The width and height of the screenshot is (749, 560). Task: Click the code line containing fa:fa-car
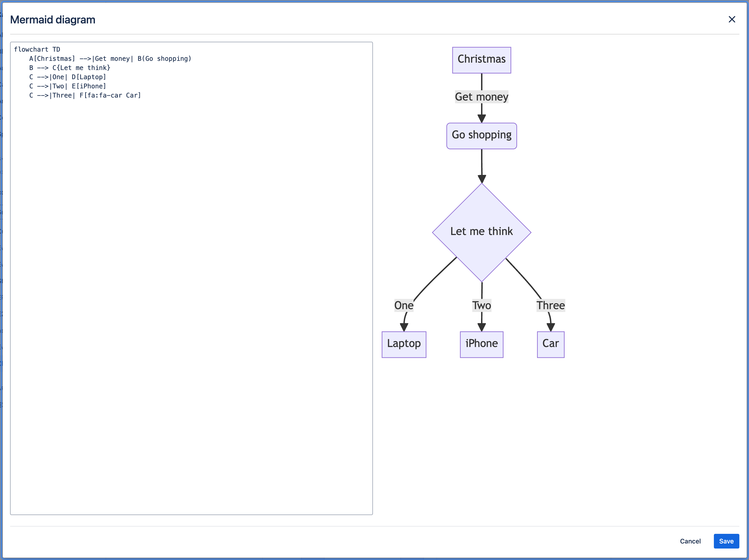pos(85,95)
